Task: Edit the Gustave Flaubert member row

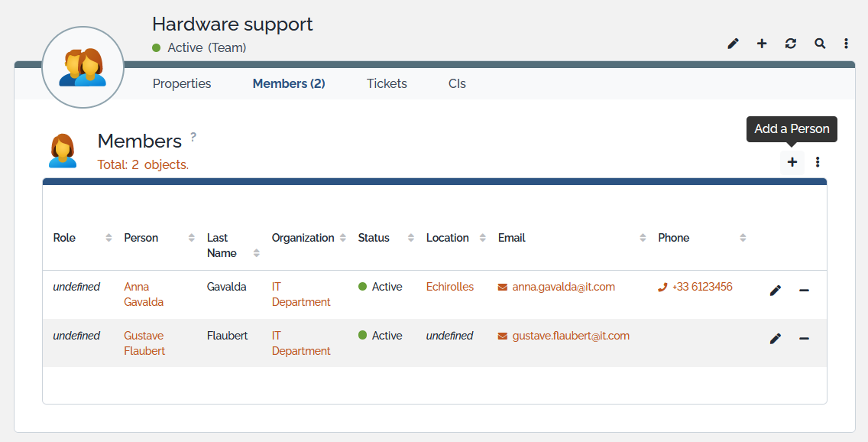Action: coord(776,339)
